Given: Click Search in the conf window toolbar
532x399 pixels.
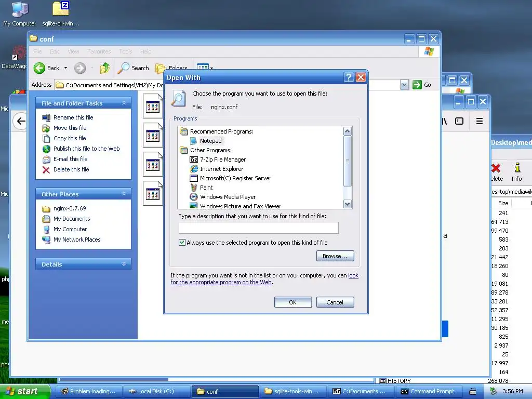Looking at the screenshot, I should pos(134,68).
